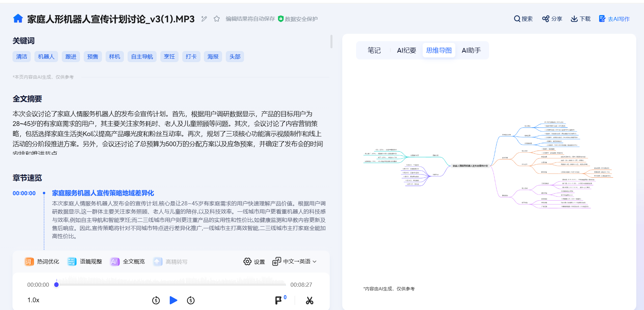This screenshot has height=310, width=644.
Task: Rewind audio by 5 seconds
Action: coord(156,300)
